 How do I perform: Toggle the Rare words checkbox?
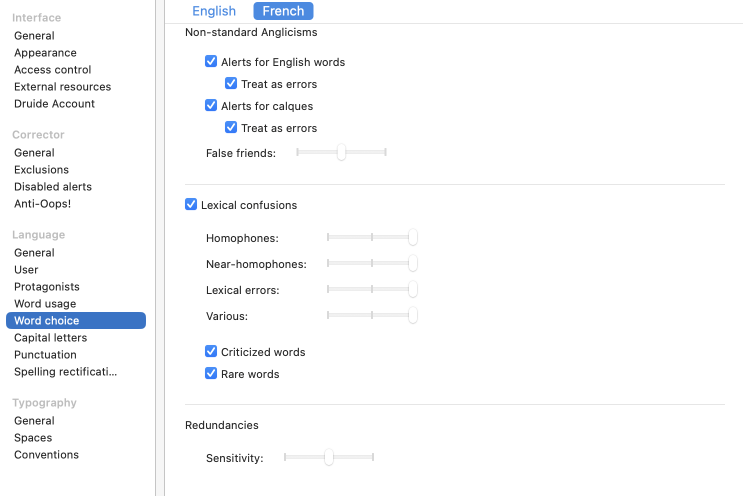[211, 374]
